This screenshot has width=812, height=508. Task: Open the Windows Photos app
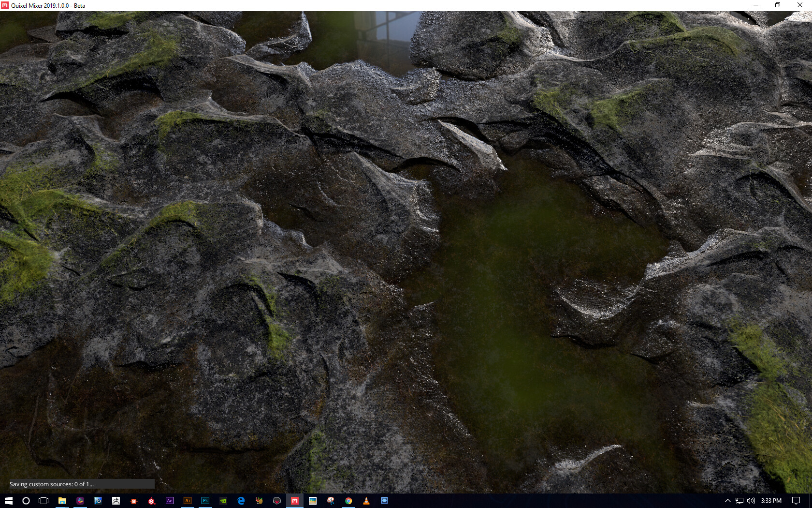pos(313,501)
